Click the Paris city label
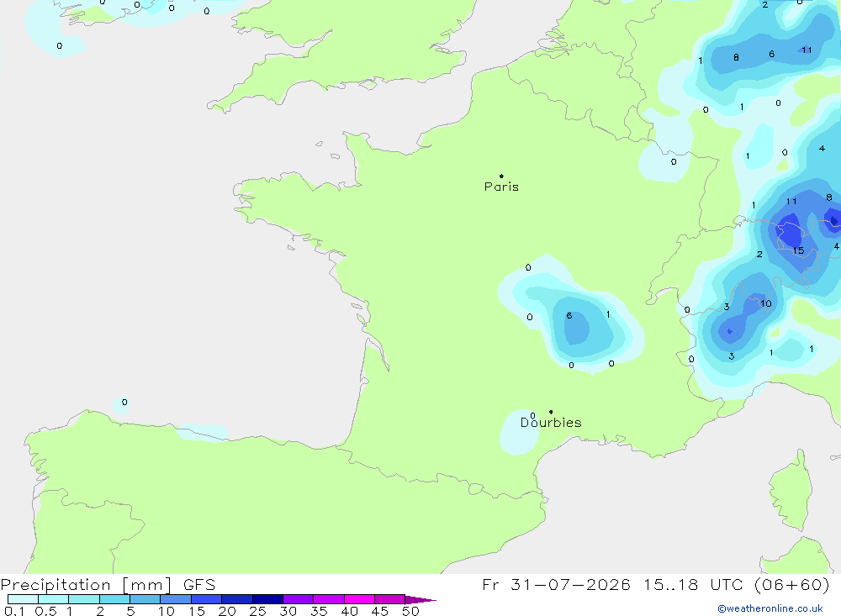 pyautogui.click(x=501, y=187)
